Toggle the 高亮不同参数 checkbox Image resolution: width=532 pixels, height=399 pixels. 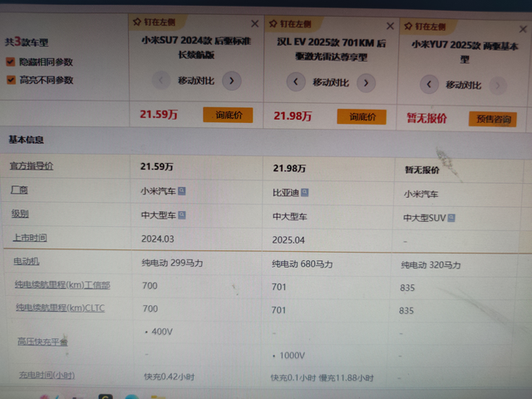tap(11, 80)
